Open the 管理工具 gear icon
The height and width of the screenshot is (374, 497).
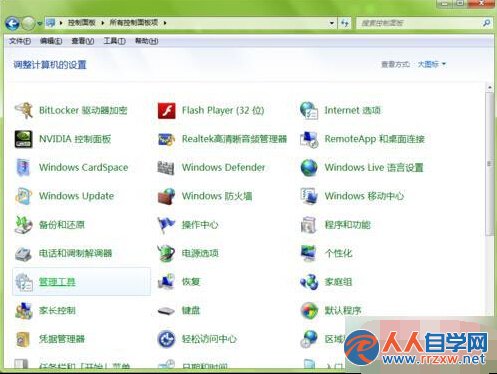[24, 282]
